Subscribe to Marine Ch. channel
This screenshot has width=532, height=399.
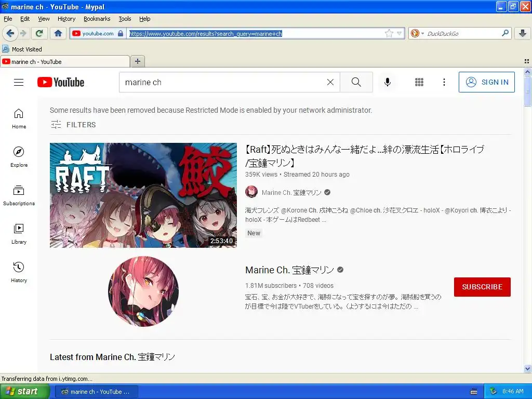coord(482,287)
